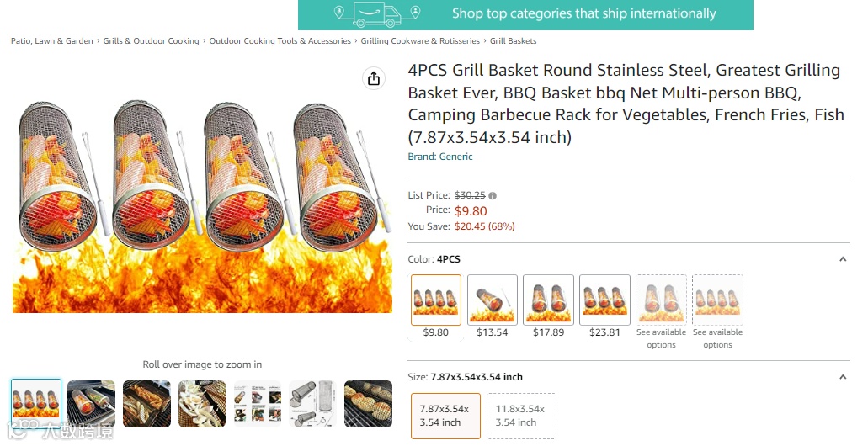Open Outdoor Cooking Tools & Accessories breadcrumb

click(x=280, y=41)
